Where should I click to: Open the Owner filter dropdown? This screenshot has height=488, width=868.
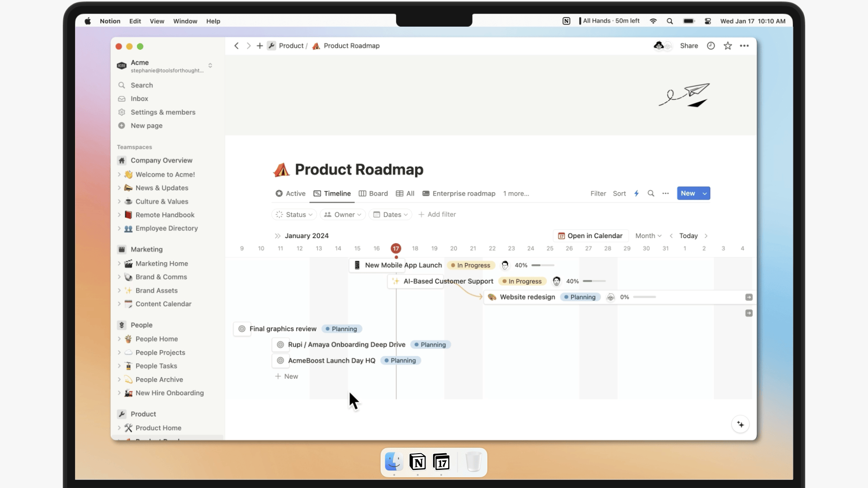point(343,215)
